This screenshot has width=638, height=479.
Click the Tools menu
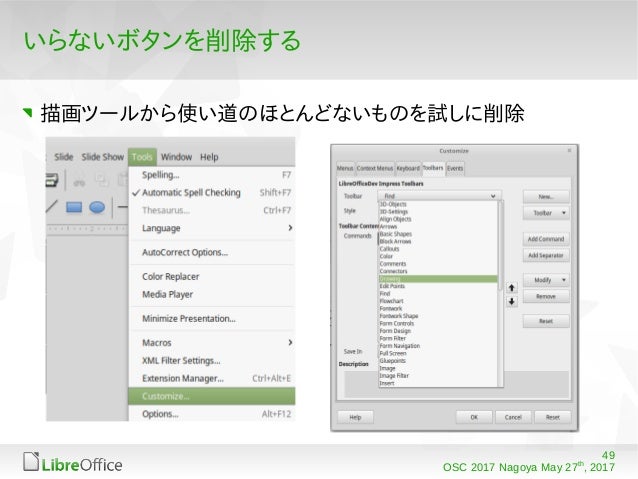click(142, 157)
